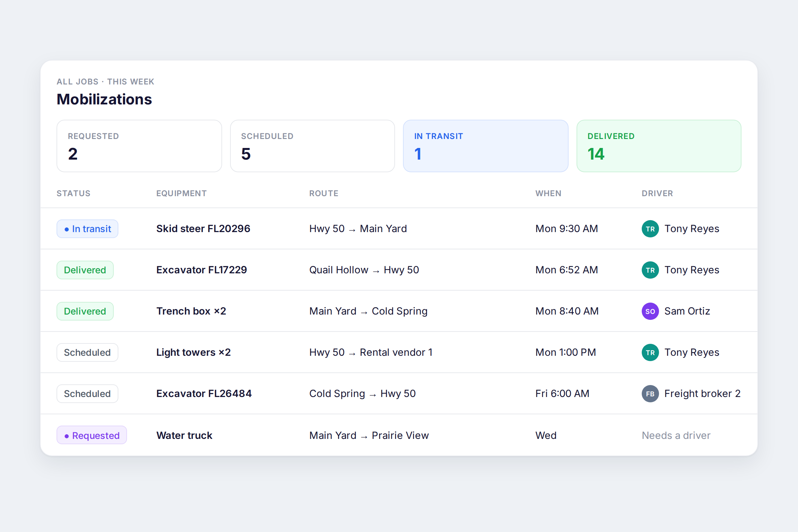Select Excavator FL26484 equipment
The image size is (798, 532).
[204, 394]
